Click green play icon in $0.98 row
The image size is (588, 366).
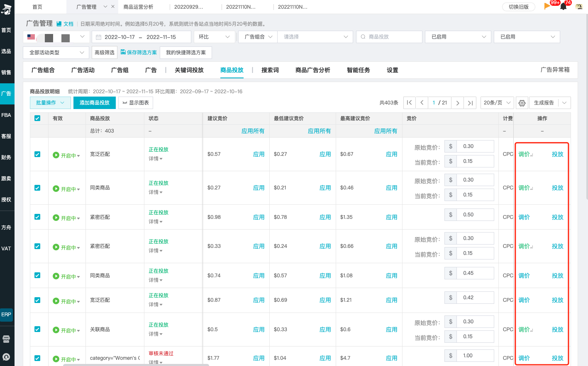point(56,218)
